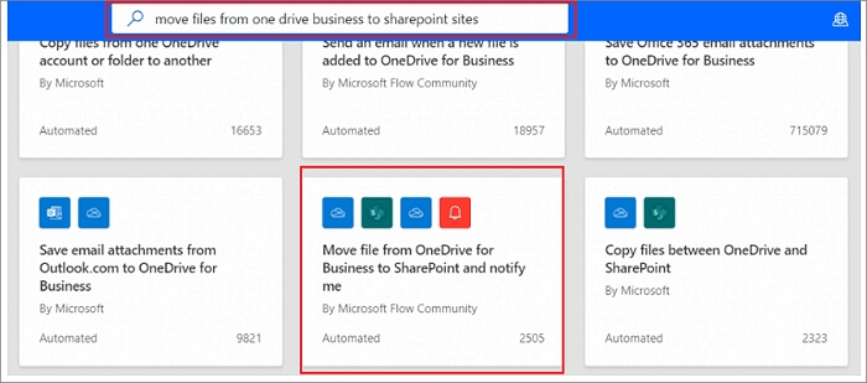Click OneDrive icon on Save email attachments card
The image size is (867, 383).
[94, 213]
